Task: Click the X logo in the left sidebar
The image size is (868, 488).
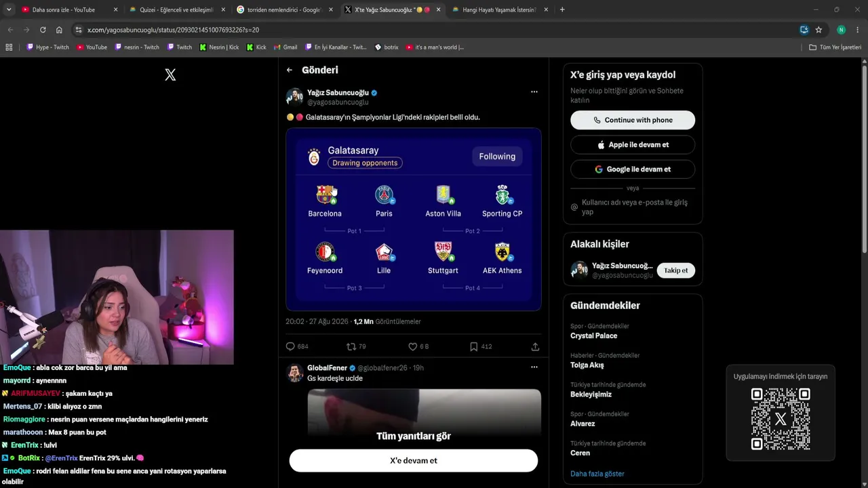Action: point(170,75)
